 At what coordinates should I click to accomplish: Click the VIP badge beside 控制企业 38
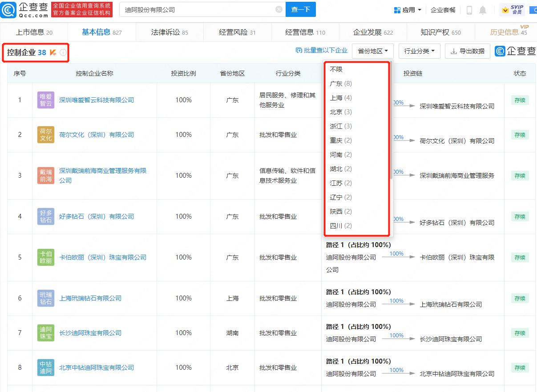pos(53,52)
